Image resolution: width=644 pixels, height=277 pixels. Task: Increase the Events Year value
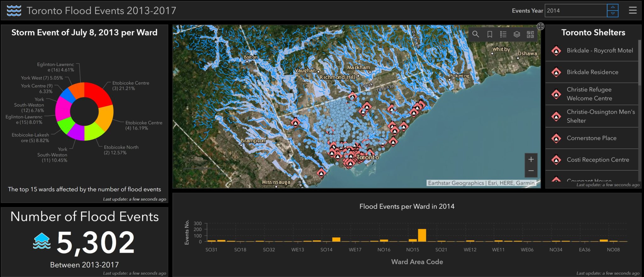click(x=613, y=7)
